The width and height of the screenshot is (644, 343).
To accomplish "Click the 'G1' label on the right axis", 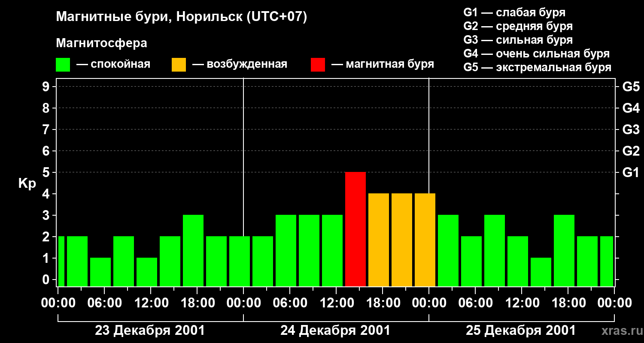I will tap(631, 172).
